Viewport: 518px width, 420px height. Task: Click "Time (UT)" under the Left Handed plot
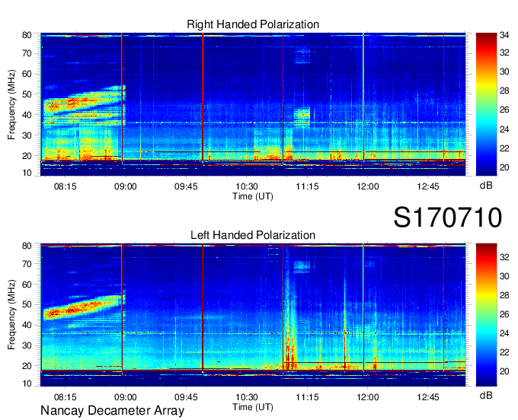253,407
